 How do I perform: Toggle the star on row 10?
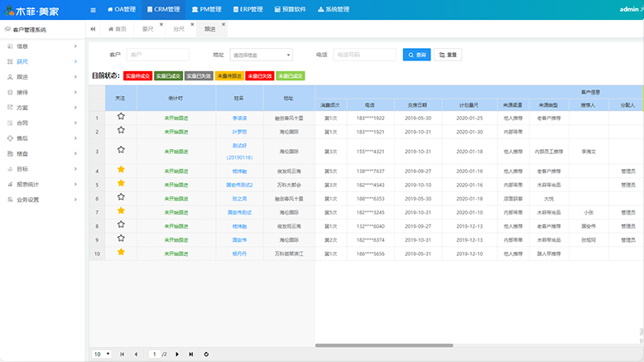click(121, 252)
